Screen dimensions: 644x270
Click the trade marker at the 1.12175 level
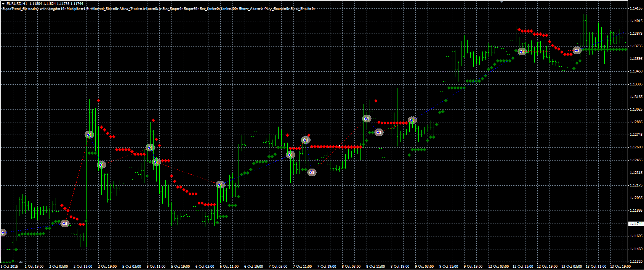220,185
